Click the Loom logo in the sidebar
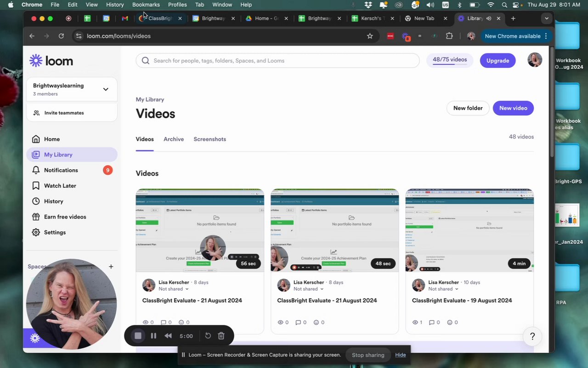The height and width of the screenshot is (368, 588). click(51, 61)
